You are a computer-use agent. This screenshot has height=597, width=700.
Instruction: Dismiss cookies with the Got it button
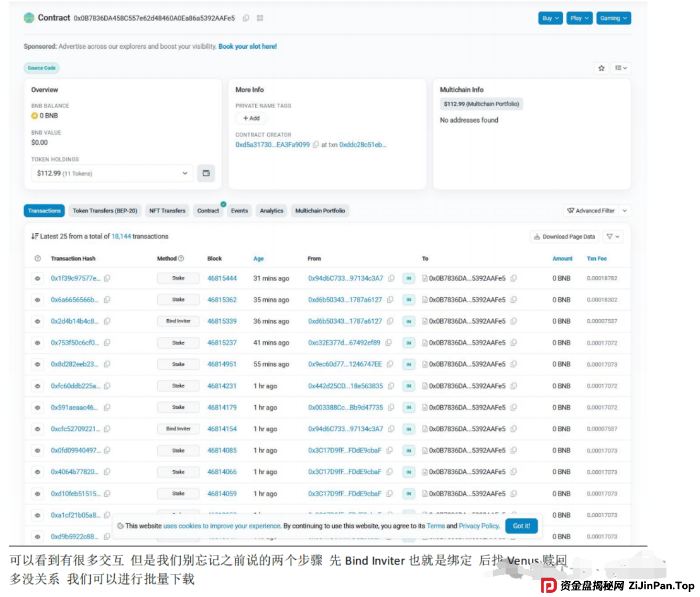(521, 526)
